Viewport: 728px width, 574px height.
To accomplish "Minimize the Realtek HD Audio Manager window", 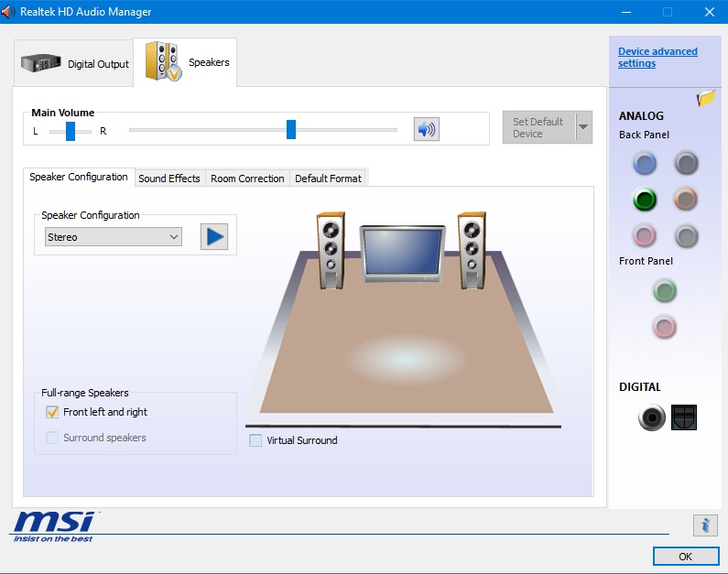I will [x=626, y=12].
